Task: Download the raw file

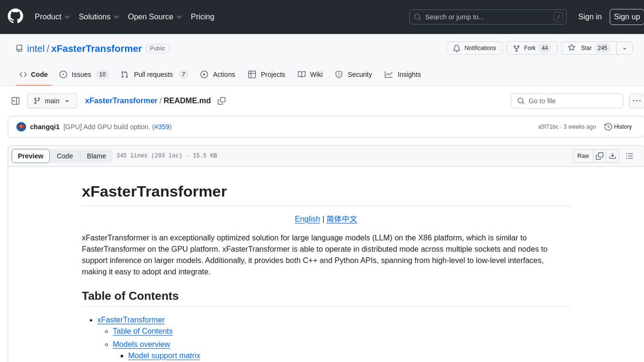Action: [x=613, y=156]
